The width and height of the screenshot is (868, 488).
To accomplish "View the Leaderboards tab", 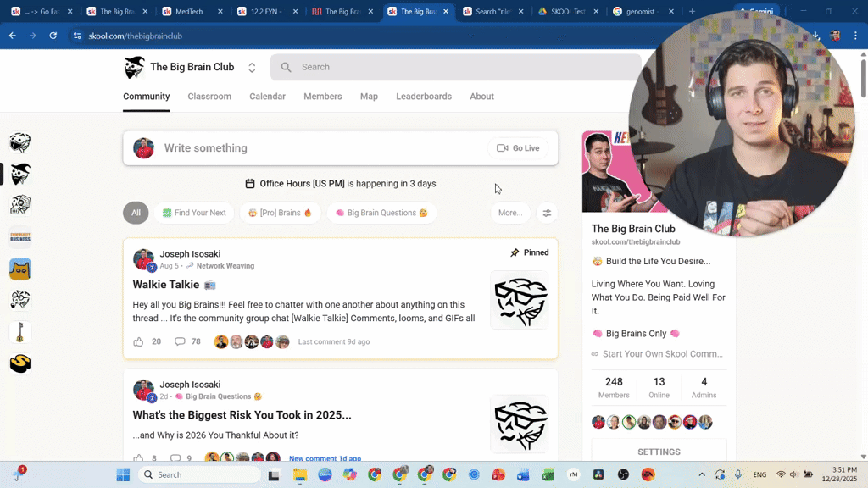I will click(424, 97).
